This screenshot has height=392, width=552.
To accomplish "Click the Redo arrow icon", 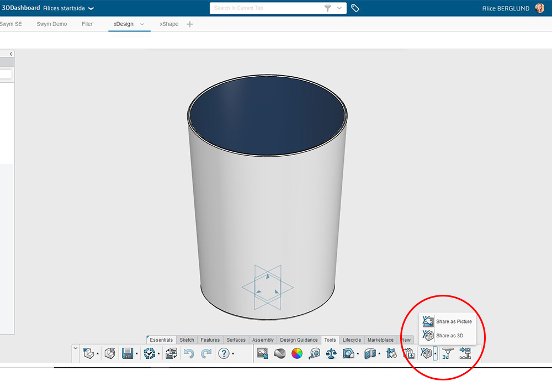I will [206, 354].
